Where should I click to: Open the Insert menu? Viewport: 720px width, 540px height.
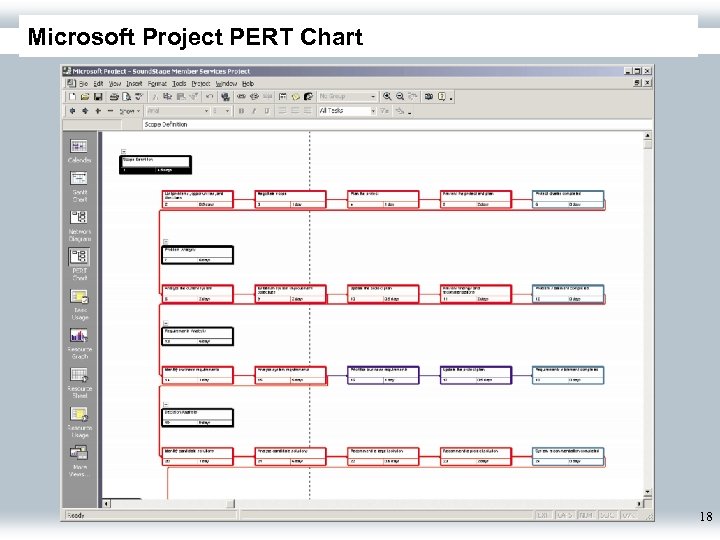coord(134,84)
